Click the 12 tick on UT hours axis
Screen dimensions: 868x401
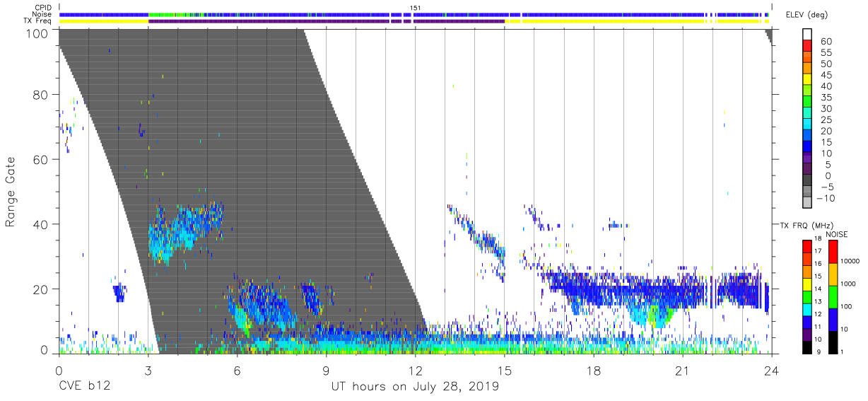tap(415, 370)
